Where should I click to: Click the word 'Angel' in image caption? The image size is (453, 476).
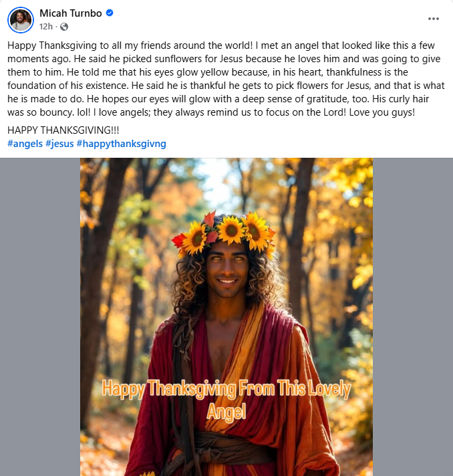(x=226, y=412)
